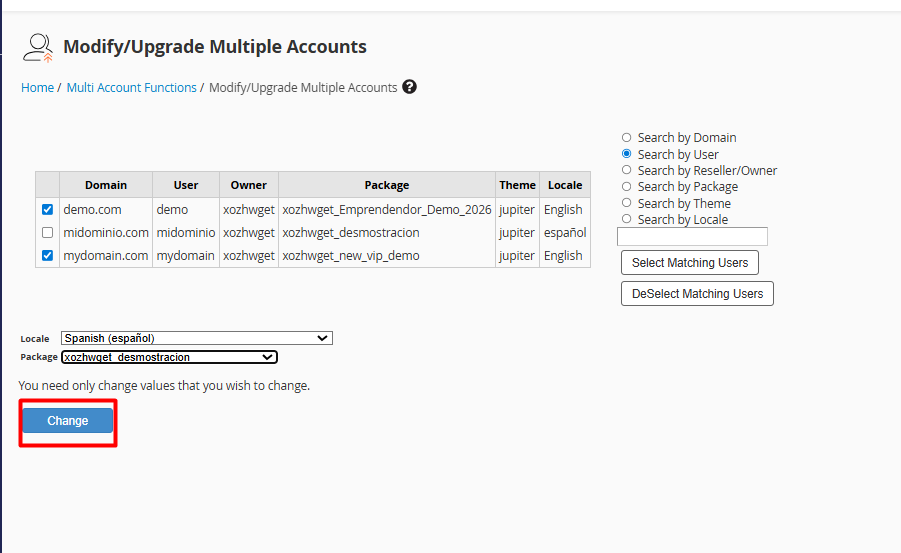Click the xozhwget_desmostracion package table cell
The image size is (901, 553).
click(x=387, y=233)
